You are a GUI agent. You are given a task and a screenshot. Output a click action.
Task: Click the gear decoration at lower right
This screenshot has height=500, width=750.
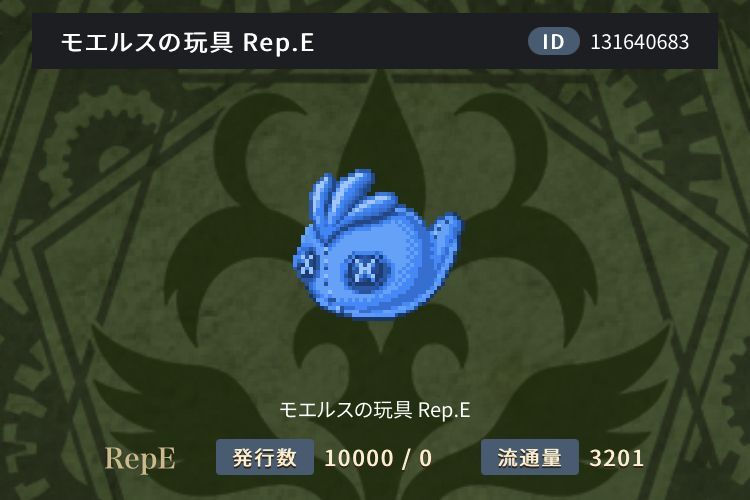(734, 397)
